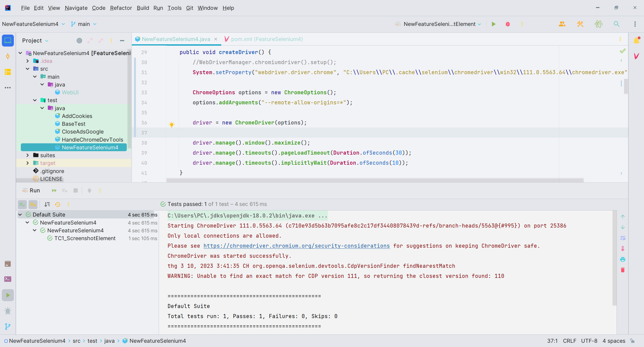The height and width of the screenshot is (347, 644).
Task: Click the Project tree vertical scrollbar
Action: pyautogui.click(x=129, y=99)
